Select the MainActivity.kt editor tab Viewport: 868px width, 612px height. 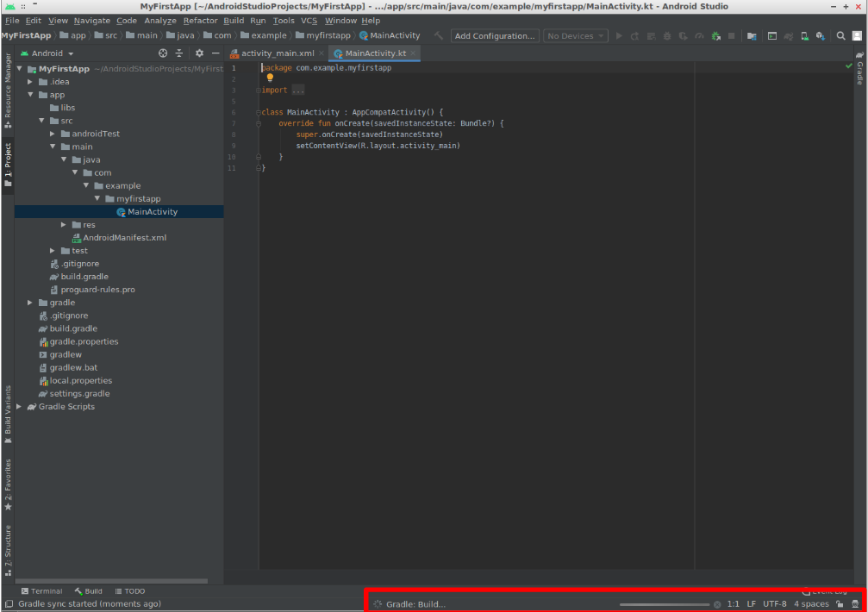375,53
